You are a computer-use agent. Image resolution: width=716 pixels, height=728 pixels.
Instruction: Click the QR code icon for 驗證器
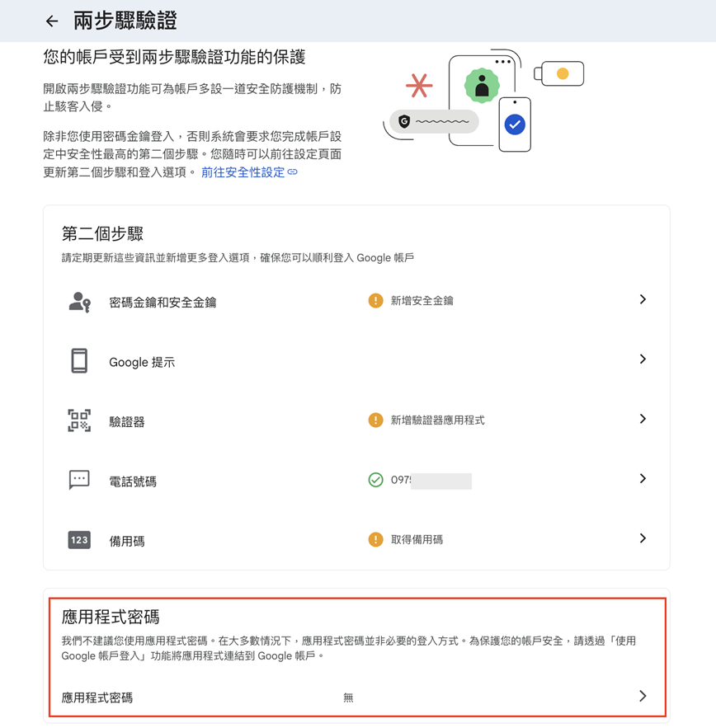79,420
